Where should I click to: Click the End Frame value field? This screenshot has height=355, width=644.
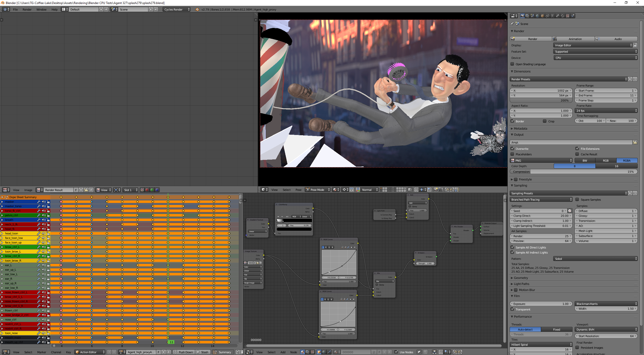tap(606, 95)
